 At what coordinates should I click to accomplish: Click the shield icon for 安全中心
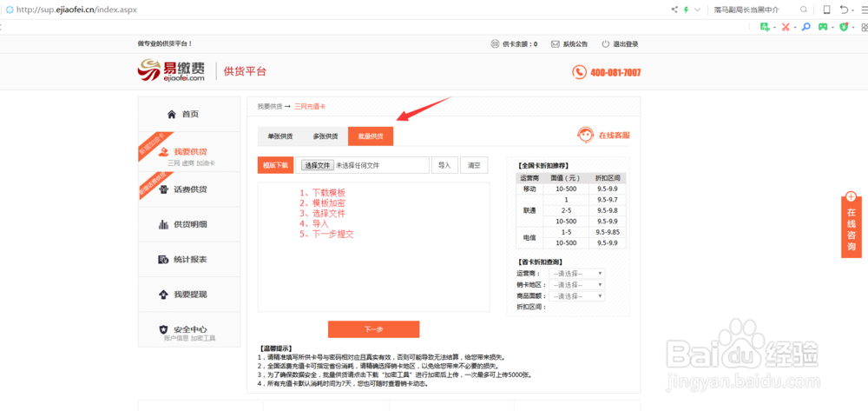(x=163, y=329)
